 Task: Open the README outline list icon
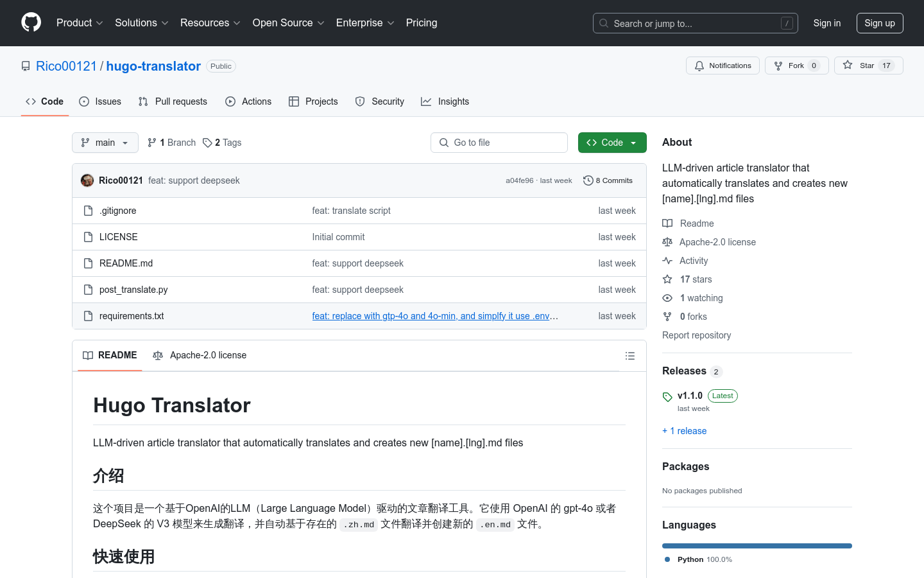(629, 356)
